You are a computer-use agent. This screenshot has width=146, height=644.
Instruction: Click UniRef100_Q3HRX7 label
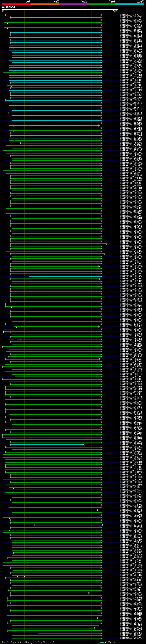pos(131,37)
